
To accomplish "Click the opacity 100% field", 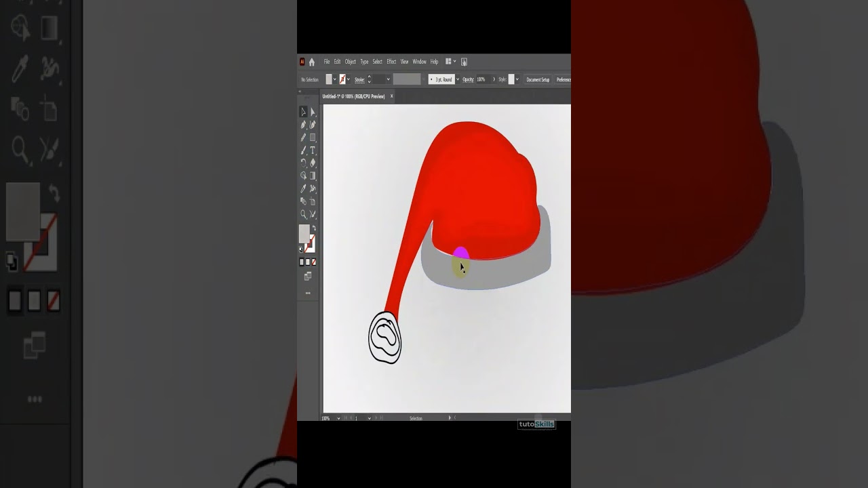I will (483, 79).
